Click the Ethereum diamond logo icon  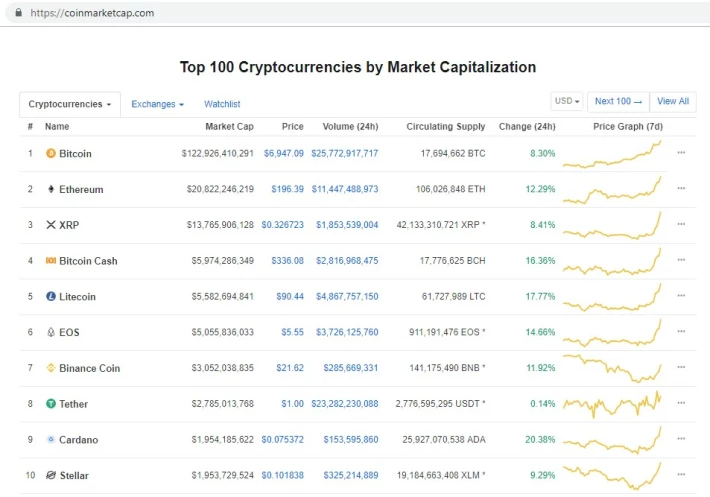click(x=51, y=189)
